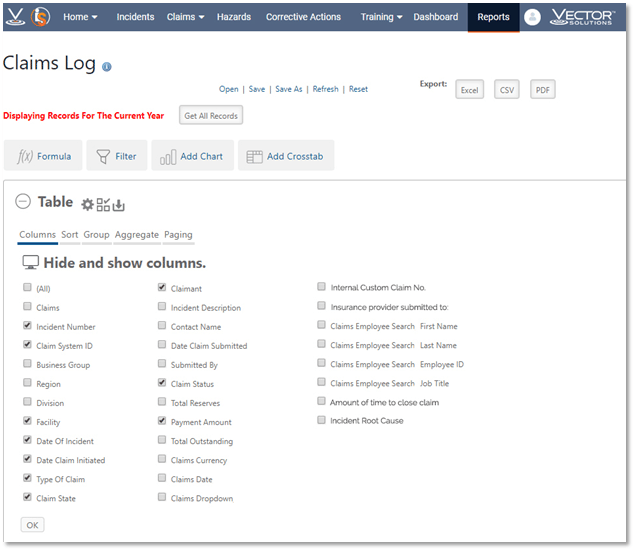
Task: Click the table column checklist icon
Action: click(x=103, y=205)
